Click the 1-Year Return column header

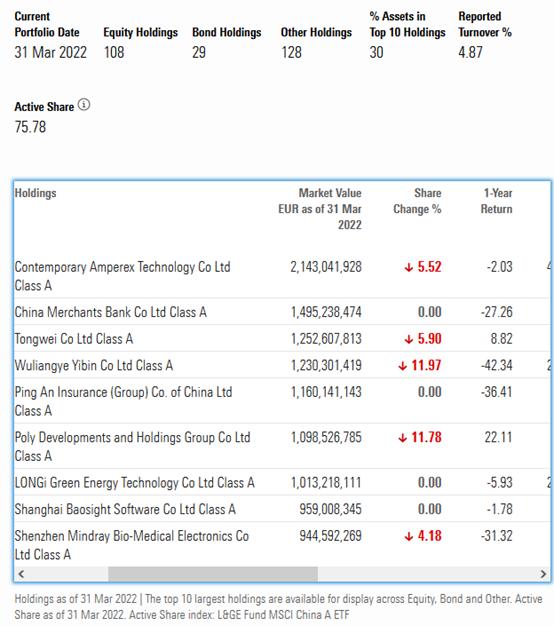[496, 201]
